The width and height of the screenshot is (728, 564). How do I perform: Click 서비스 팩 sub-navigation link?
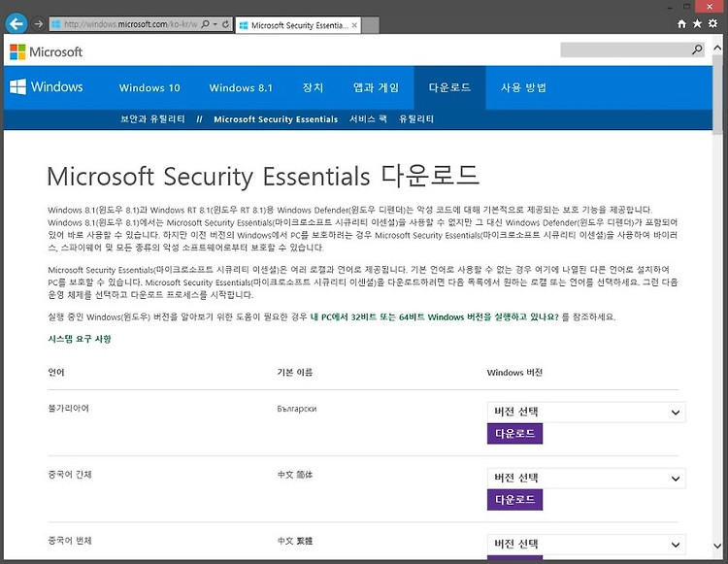pos(368,119)
